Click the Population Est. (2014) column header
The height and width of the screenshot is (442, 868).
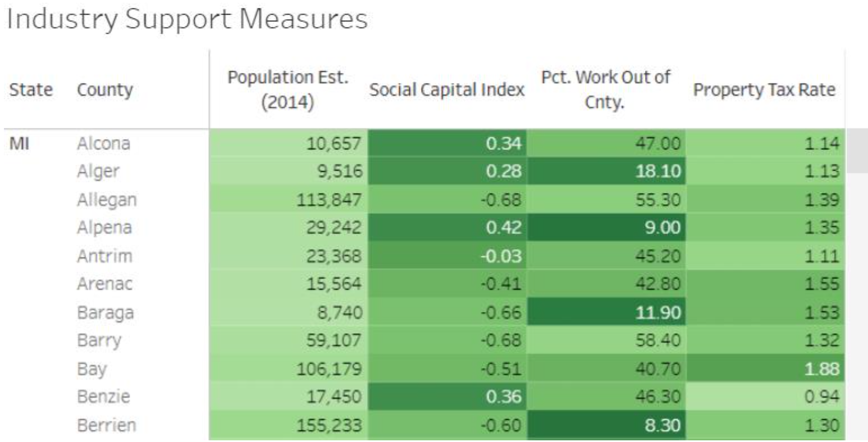287,90
